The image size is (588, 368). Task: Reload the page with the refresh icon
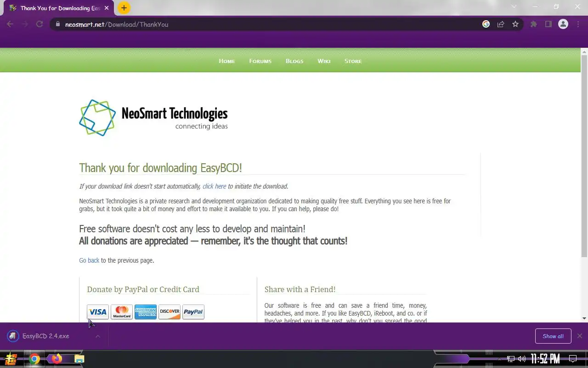(x=40, y=24)
